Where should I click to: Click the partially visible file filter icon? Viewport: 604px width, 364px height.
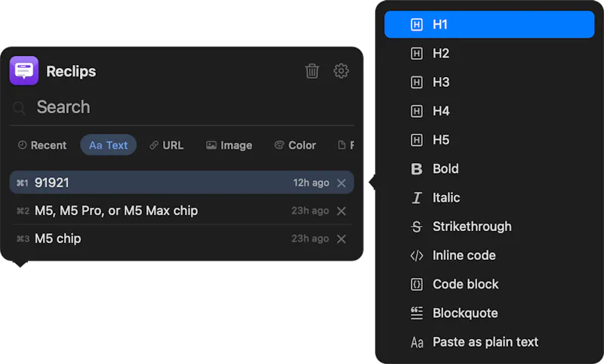(342, 145)
